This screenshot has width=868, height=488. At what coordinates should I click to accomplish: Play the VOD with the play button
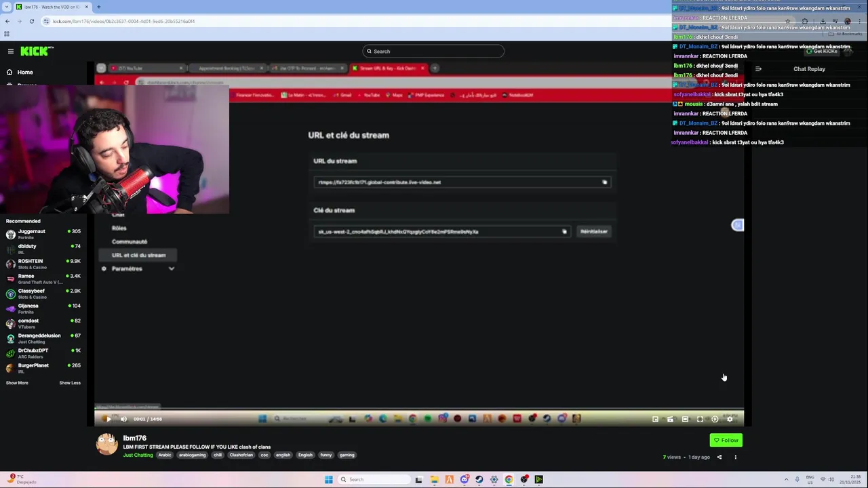click(x=108, y=419)
